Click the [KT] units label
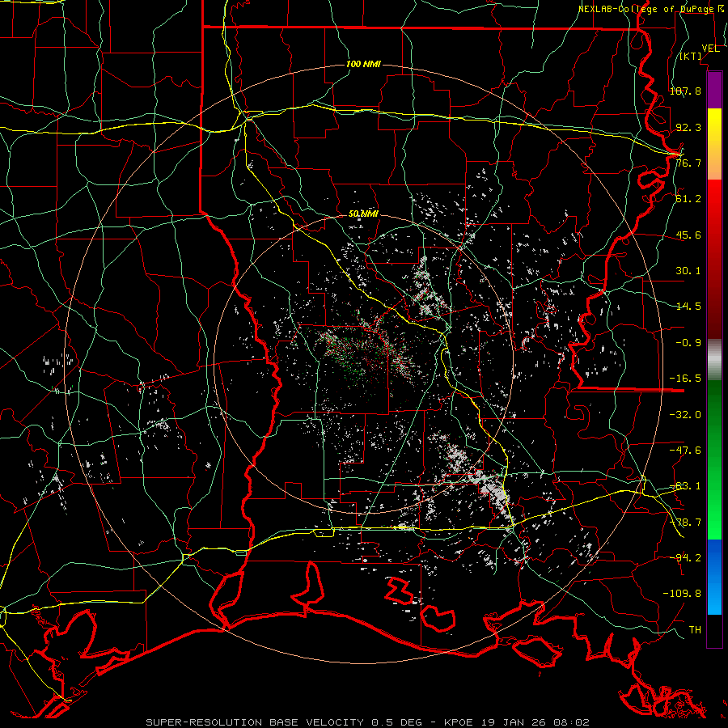Viewport: 728px width, 728px height. (x=691, y=56)
